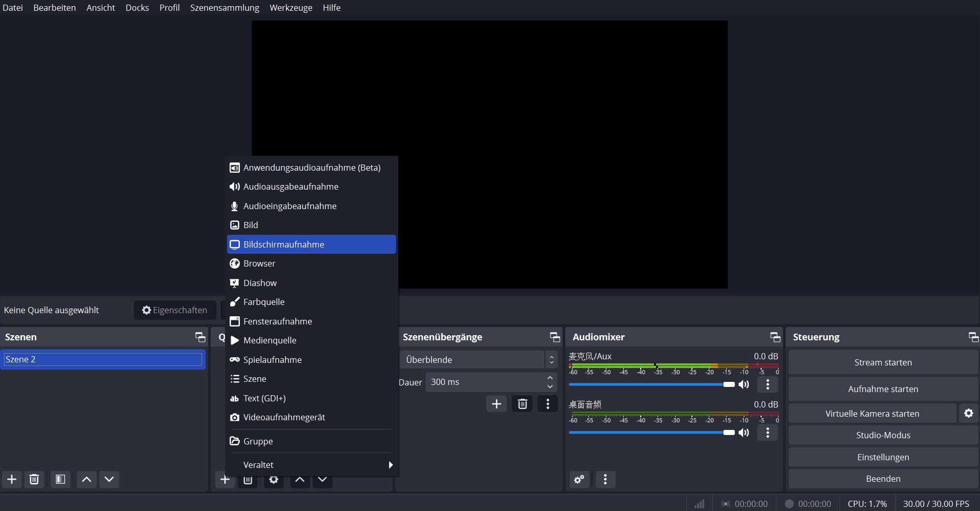Click the Eigenschaften button
This screenshot has width=980, height=511.
coord(175,310)
